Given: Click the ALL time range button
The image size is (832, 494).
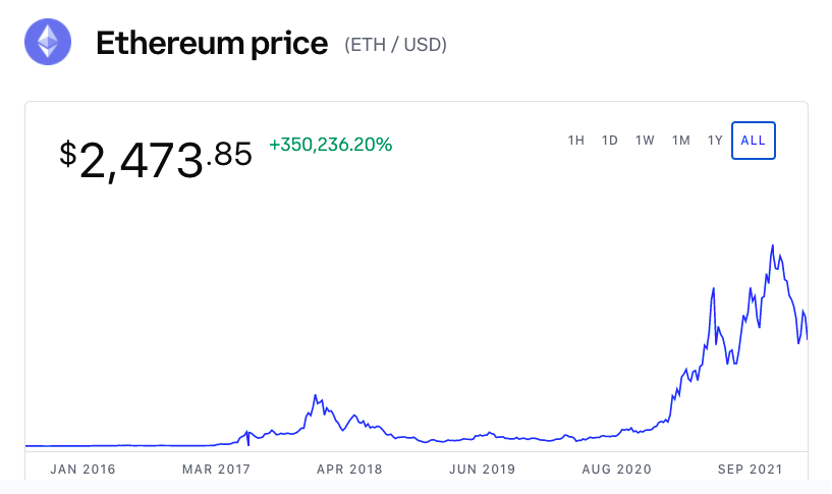Looking at the screenshot, I should click(x=753, y=141).
